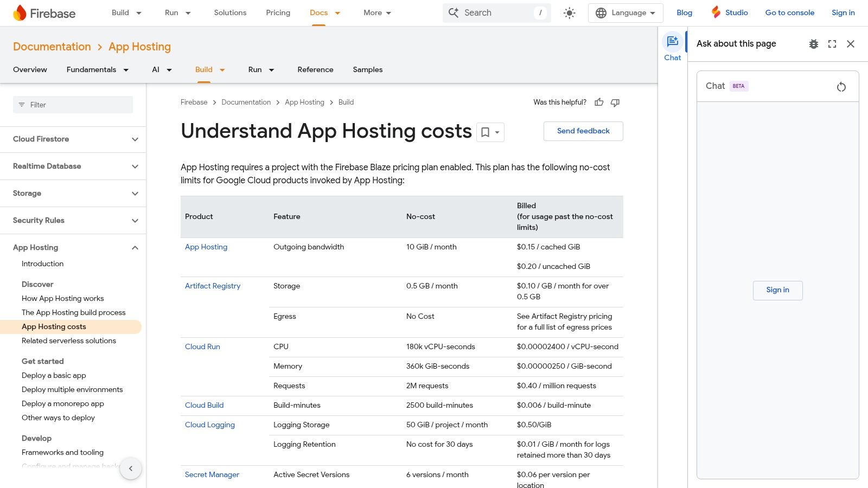Collapse the left navigation sidebar
The image size is (868, 488).
[x=131, y=468]
